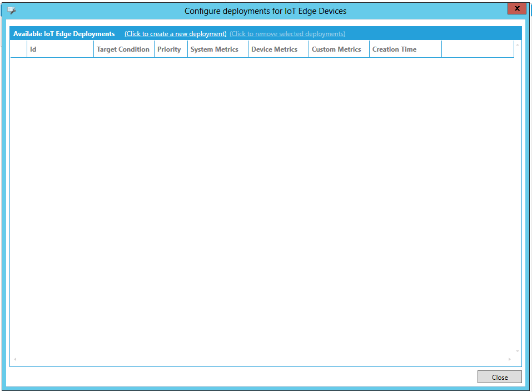Select the Priority column header

coord(170,49)
